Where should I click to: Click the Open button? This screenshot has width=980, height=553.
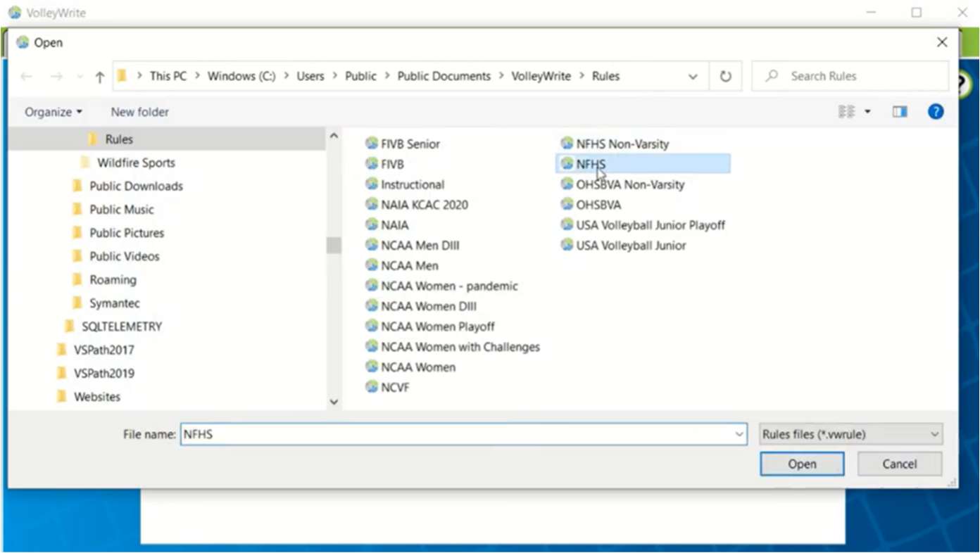[x=802, y=464]
